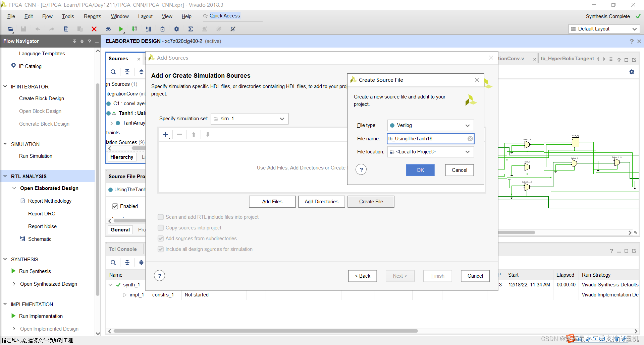Collapse all in Sources panel
The image size is (644, 345).
coord(127,72)
